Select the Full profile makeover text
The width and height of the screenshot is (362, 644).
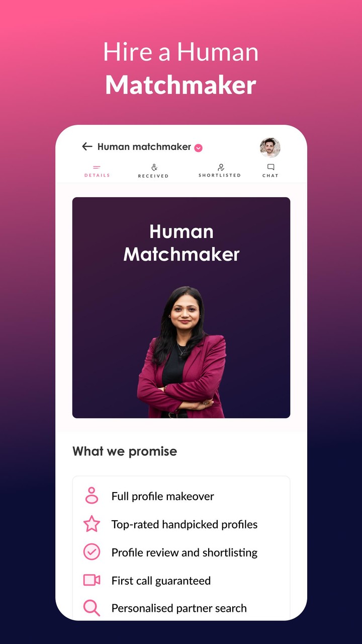pyautogui.click(x=163, y=496)
